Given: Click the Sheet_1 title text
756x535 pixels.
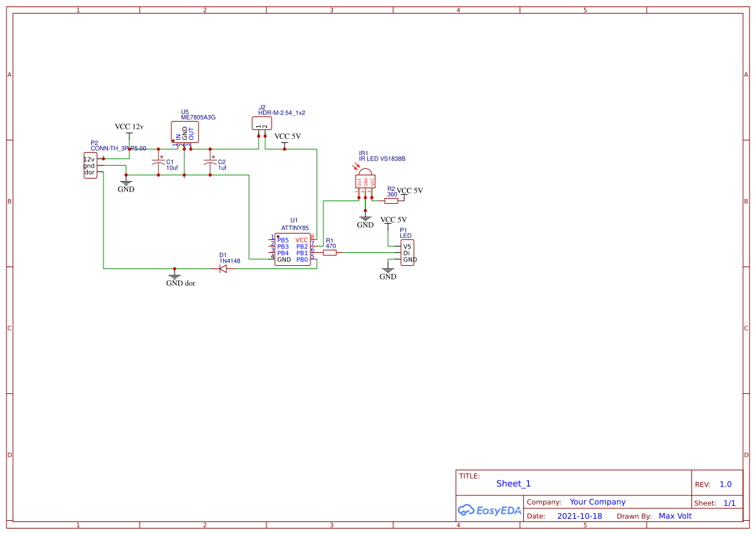Looking at the screenshot, I should tap(513, 483).
